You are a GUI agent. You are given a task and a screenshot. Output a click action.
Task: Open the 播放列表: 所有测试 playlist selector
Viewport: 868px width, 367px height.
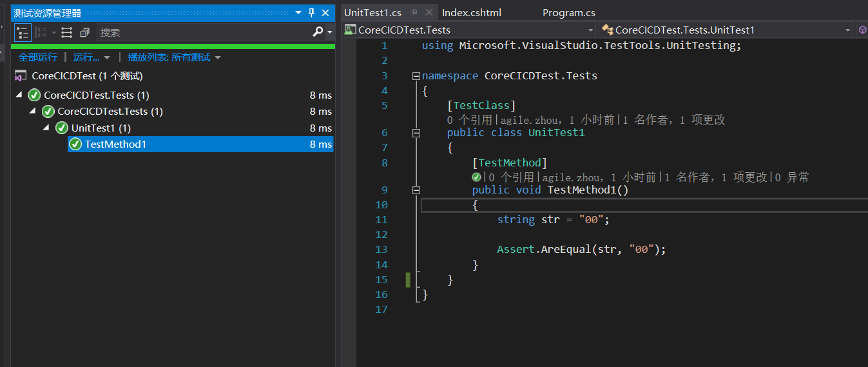tap(174, 57)
